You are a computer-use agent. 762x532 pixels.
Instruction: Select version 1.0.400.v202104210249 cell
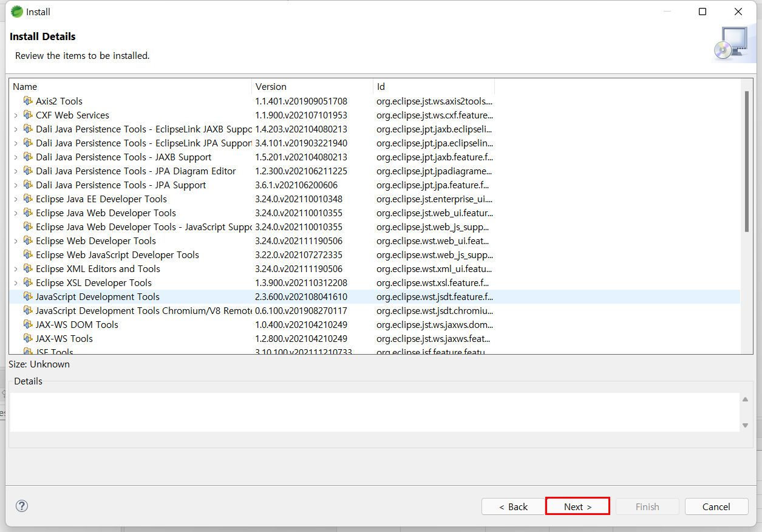pos(301,324)
